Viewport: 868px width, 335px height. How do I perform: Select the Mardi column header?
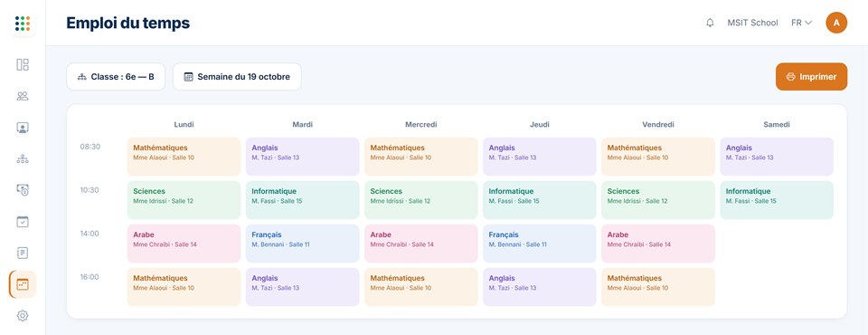pyautogui.click(x=302, y=124)
